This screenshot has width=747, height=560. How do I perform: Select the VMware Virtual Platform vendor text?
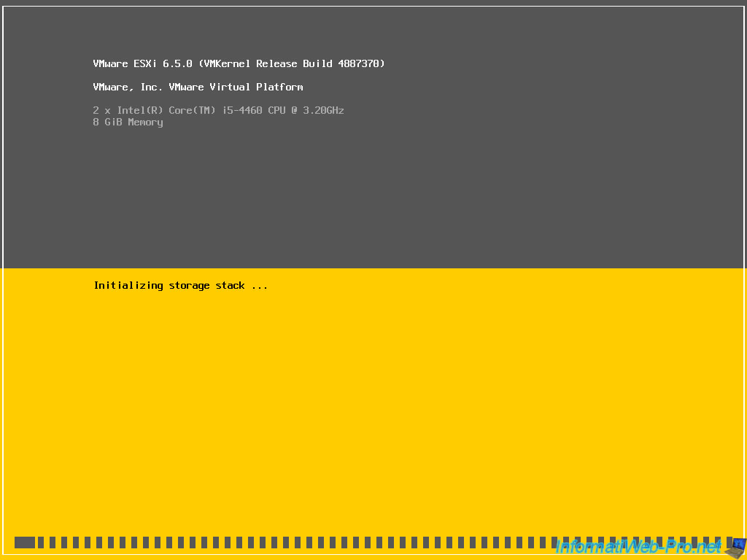click(x=198, y=87)
